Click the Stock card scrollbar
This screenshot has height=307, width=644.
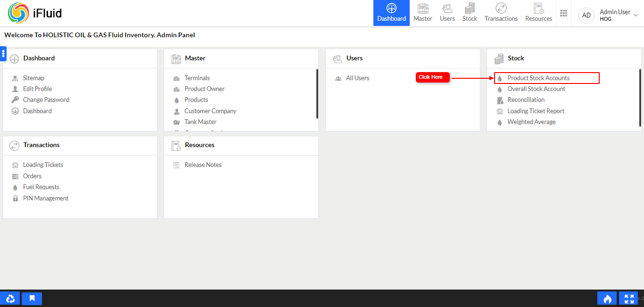(640, 98)
